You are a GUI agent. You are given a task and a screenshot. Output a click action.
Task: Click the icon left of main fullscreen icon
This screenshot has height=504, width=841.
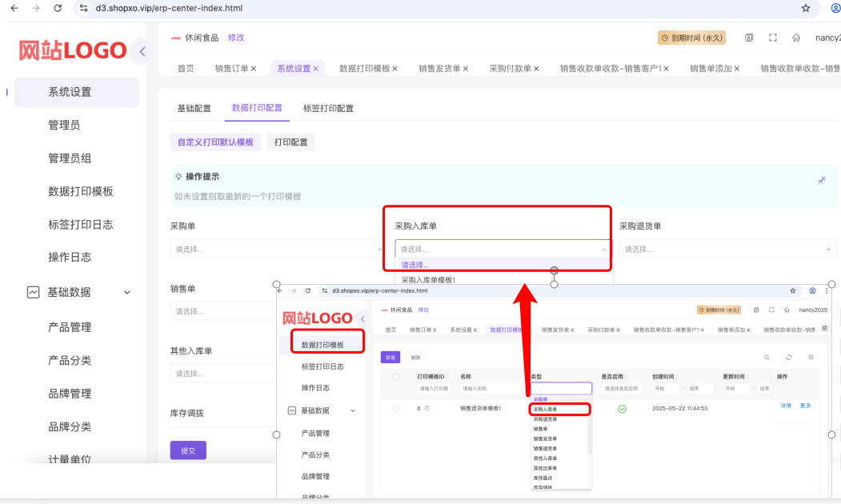749,38
